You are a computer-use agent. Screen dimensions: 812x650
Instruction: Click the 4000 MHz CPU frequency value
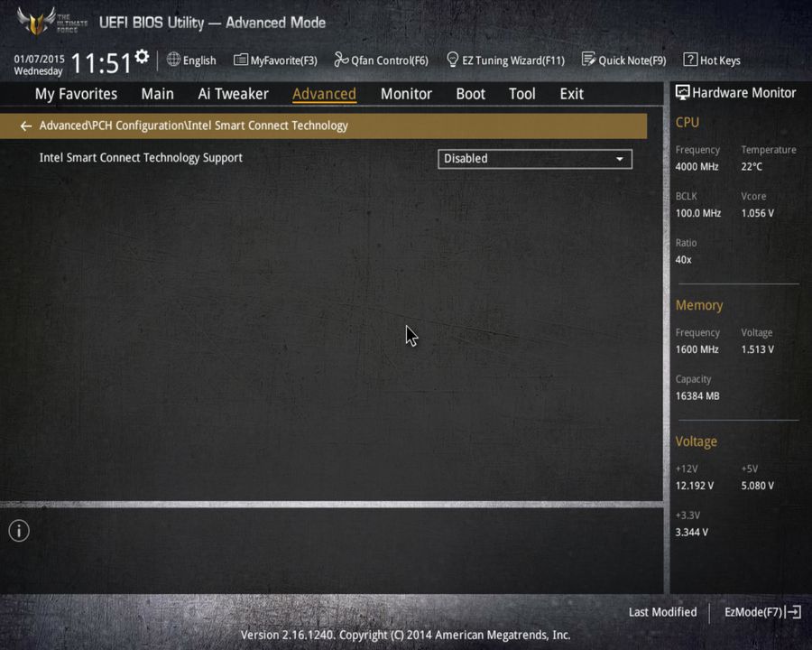click(697, 166)
